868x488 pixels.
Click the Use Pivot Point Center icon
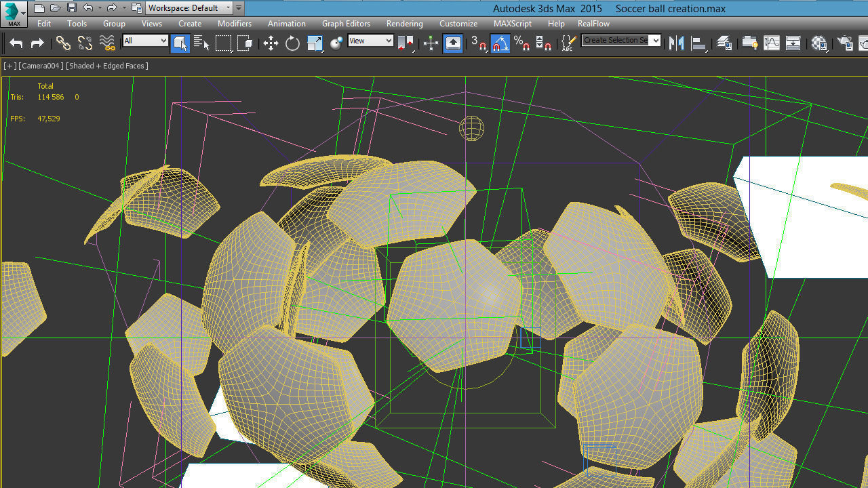pos(406,43)
